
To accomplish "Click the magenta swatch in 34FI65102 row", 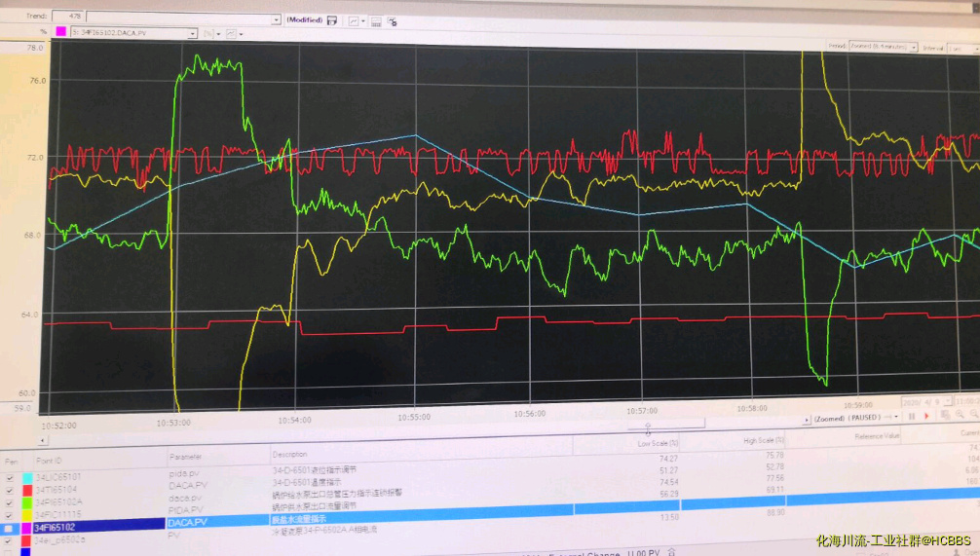I will pos(26,529).
